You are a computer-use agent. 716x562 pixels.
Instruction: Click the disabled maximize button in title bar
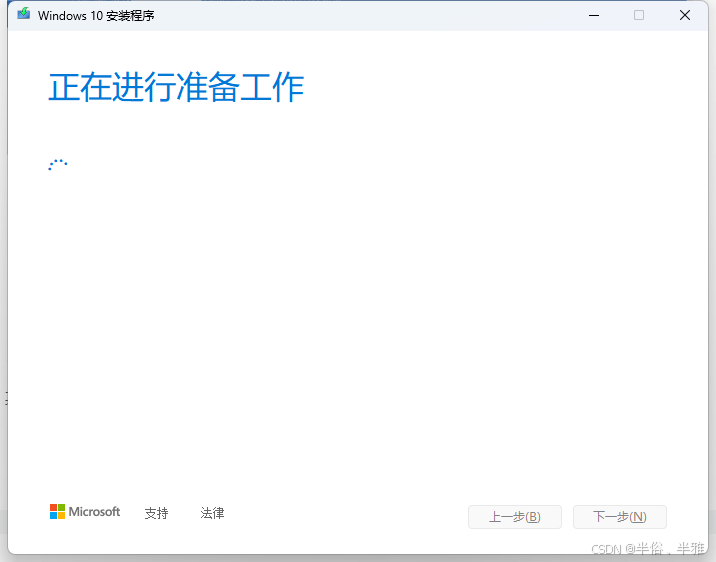pos(639,16)
